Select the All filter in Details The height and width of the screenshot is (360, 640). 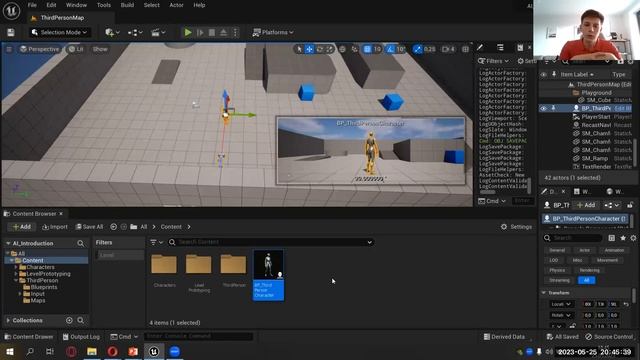(x=587, y=280)
